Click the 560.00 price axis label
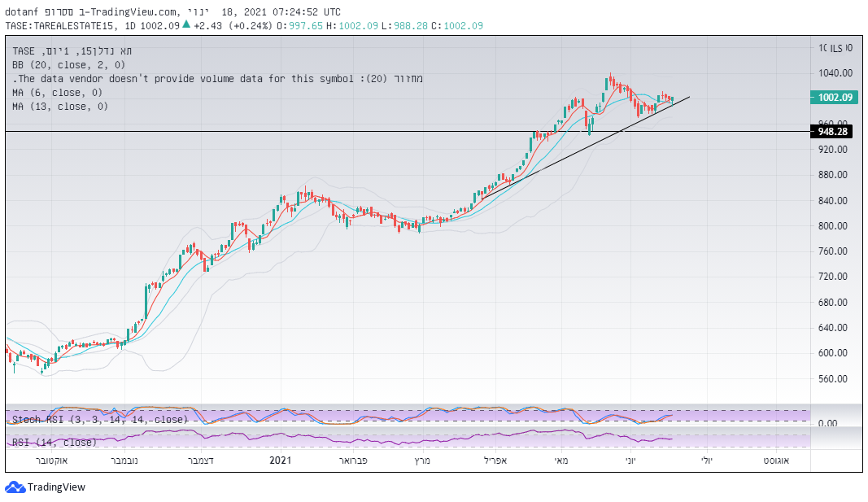This screenshot has height=502, width=868. point(832,379)
